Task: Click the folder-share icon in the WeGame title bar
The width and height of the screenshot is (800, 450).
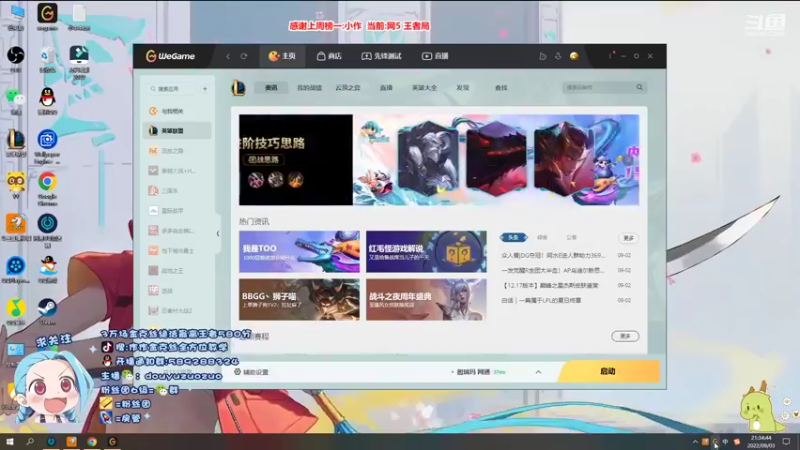Action: (543, 56)
